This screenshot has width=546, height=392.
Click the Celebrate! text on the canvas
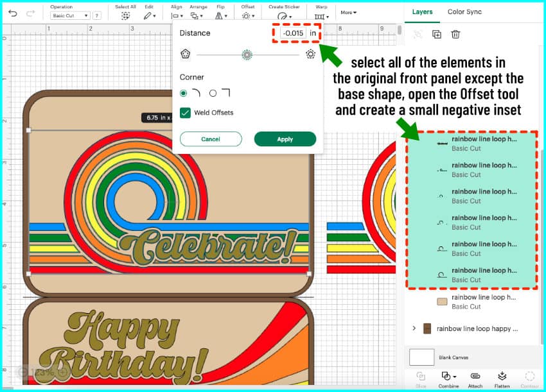point(208,246)
